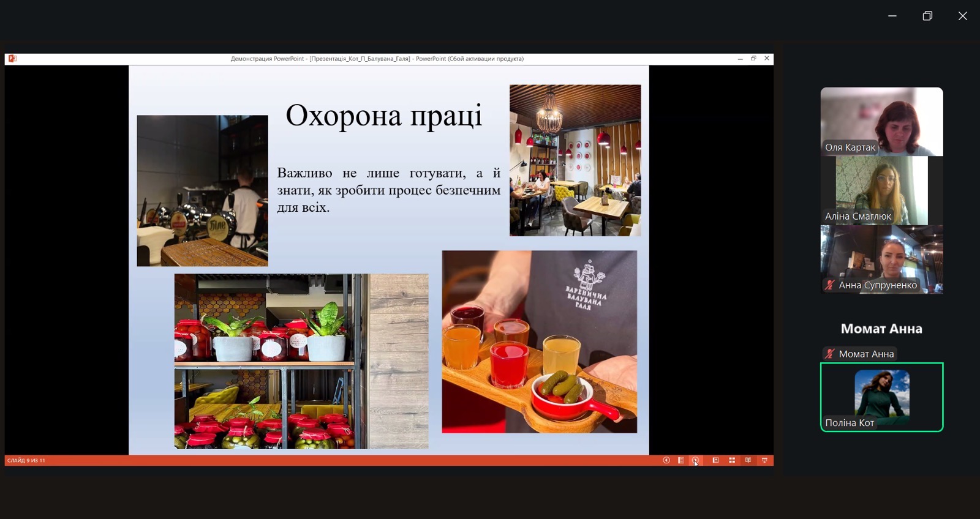
Task: Switch to Normal view in PowerPoint status bar
Action: click(715, 460)
